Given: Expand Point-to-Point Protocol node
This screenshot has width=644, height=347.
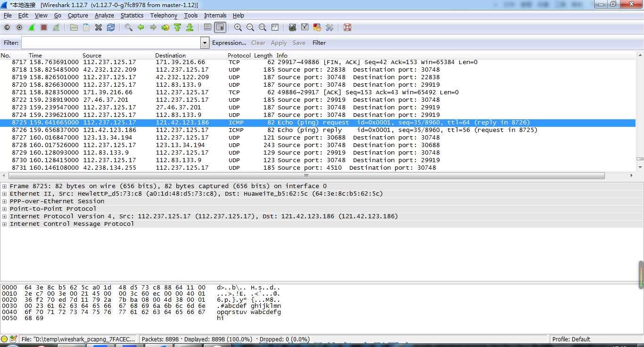Looking at the screenshot, I should [x=4, y=209].
